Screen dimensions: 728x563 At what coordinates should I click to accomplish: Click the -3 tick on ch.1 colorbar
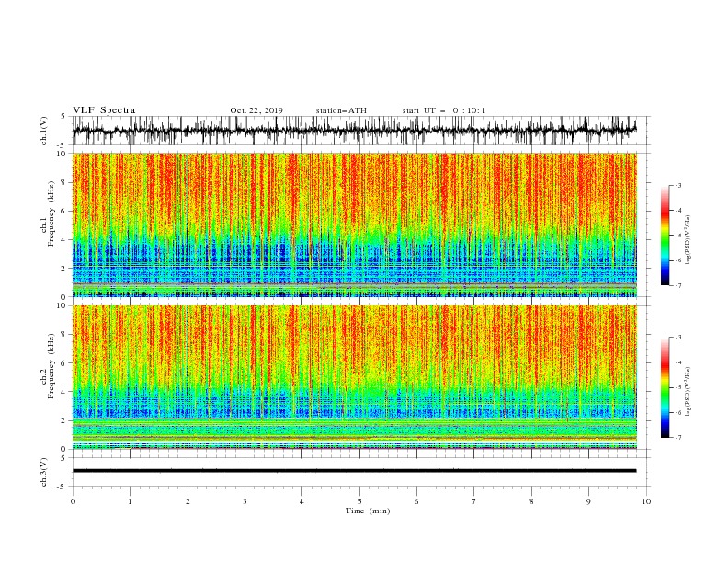(x=678, y=185)
